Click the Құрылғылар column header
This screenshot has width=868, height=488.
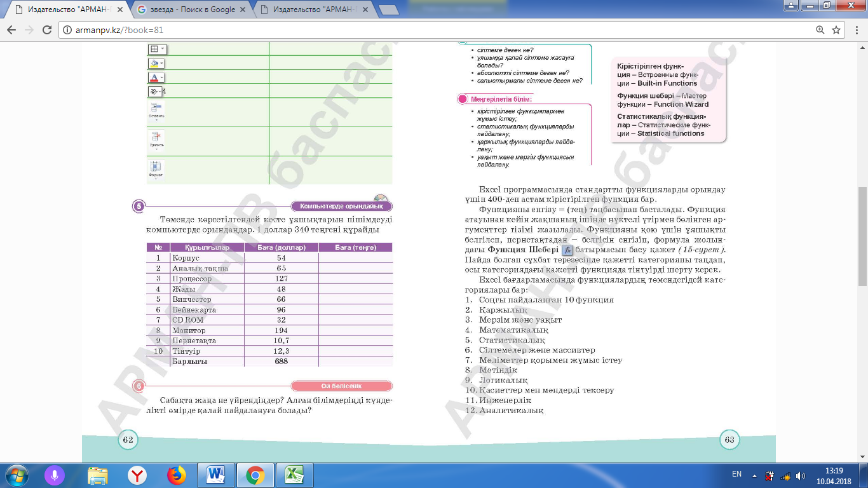pyautogui.click(x=207, y=247)
